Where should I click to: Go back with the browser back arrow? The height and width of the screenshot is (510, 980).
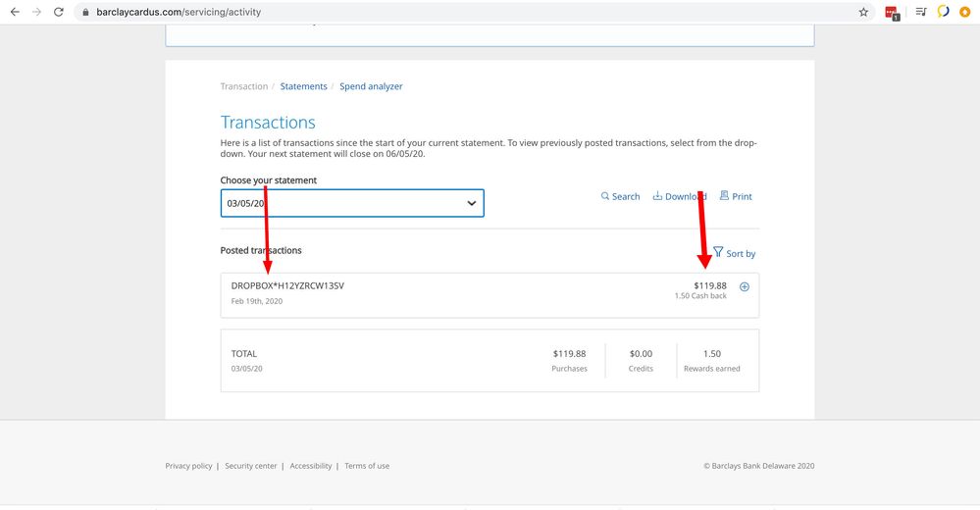point(15,12)
